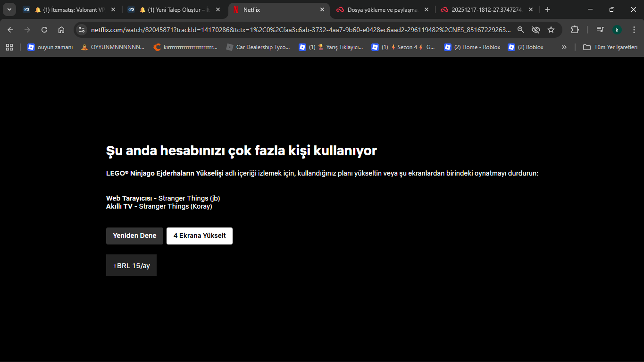Click the +BRL 15/ay price box
This screenshot has height=362, width=644.
(x=131, y=265)
